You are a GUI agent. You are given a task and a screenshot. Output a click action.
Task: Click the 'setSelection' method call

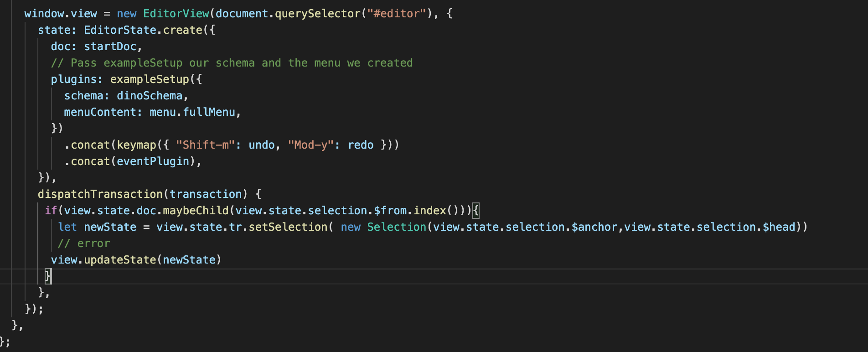(288, 227)
